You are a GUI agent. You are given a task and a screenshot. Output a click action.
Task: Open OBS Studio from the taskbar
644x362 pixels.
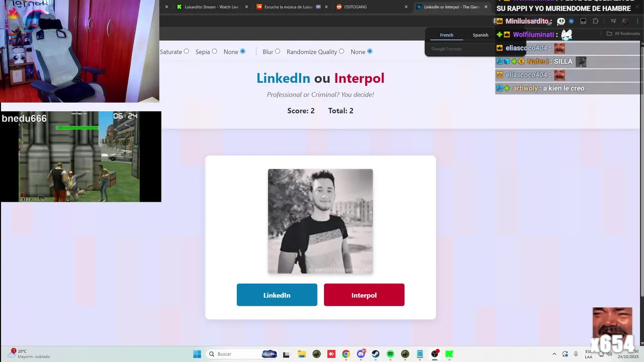click(435, 354)
